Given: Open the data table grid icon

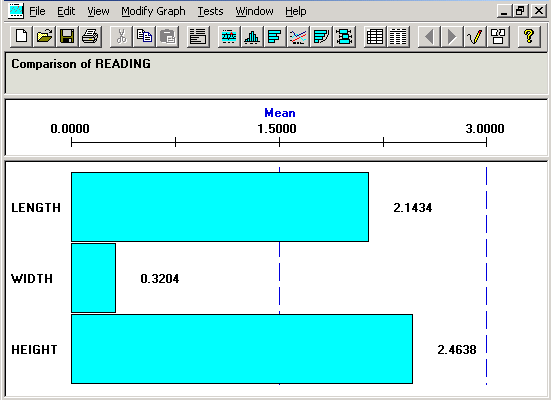Looking at the screenshot, I should pos(375,37).
